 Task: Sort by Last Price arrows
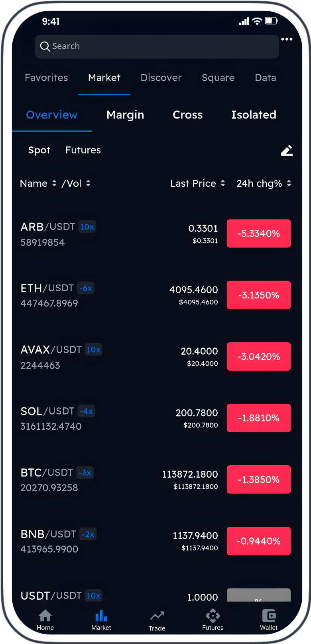coord(223,183)
